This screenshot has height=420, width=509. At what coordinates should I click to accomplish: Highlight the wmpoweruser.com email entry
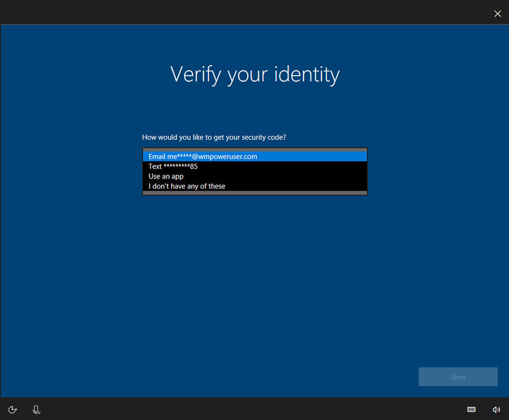pyautogui.click(x=255, y=156)
